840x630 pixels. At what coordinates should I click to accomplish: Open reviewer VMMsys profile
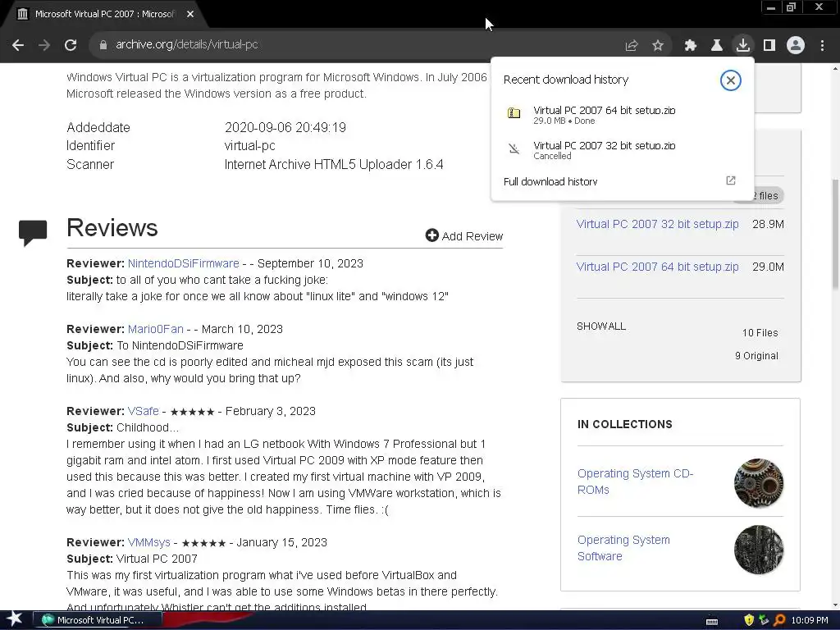[x=149, y=542]
